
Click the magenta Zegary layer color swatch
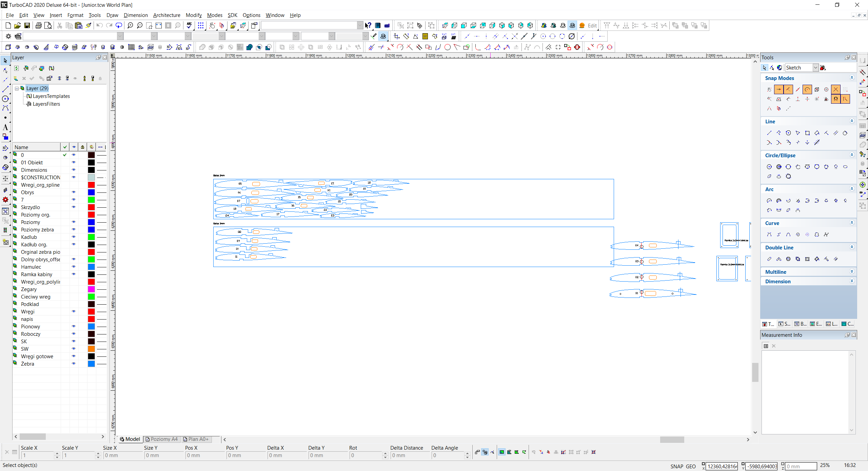[x=91, y=289]
